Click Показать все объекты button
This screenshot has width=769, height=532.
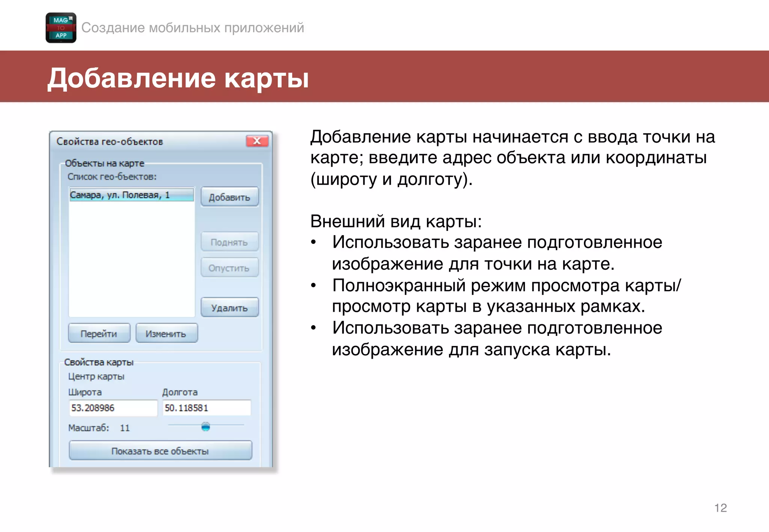(160, 451)
